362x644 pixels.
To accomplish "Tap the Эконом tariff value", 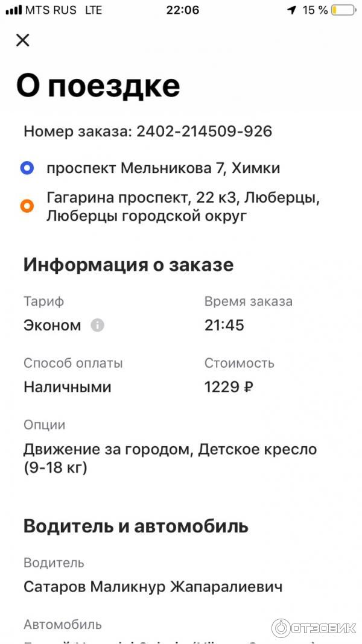I will point(52,326).
